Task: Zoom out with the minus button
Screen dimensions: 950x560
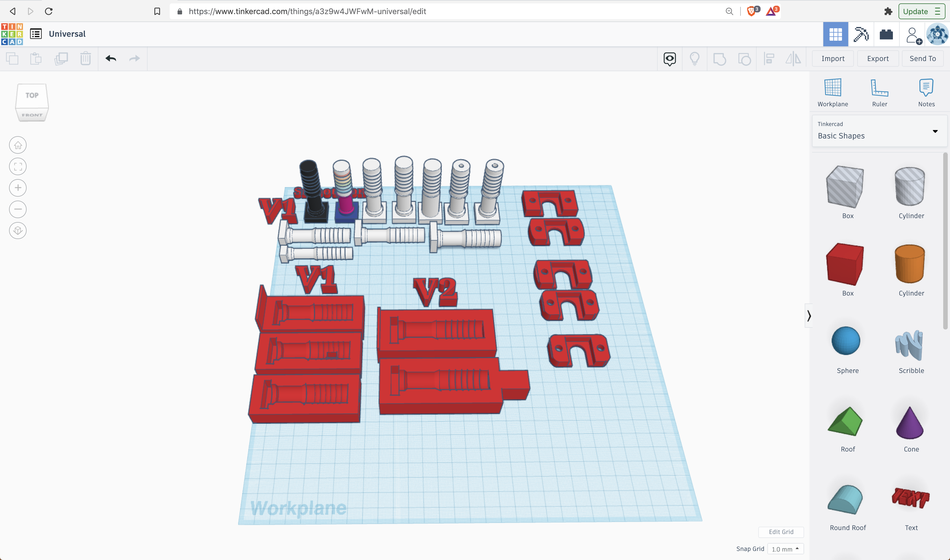Action: click(18, 209)
